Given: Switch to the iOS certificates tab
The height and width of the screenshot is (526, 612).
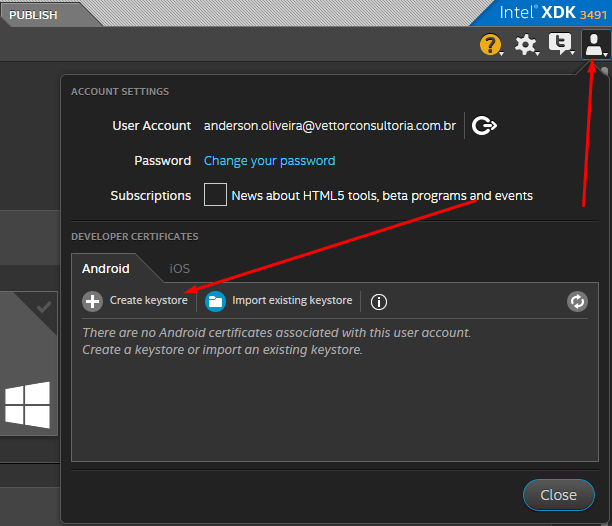Looking at the screenshot, I should [180, 268].
